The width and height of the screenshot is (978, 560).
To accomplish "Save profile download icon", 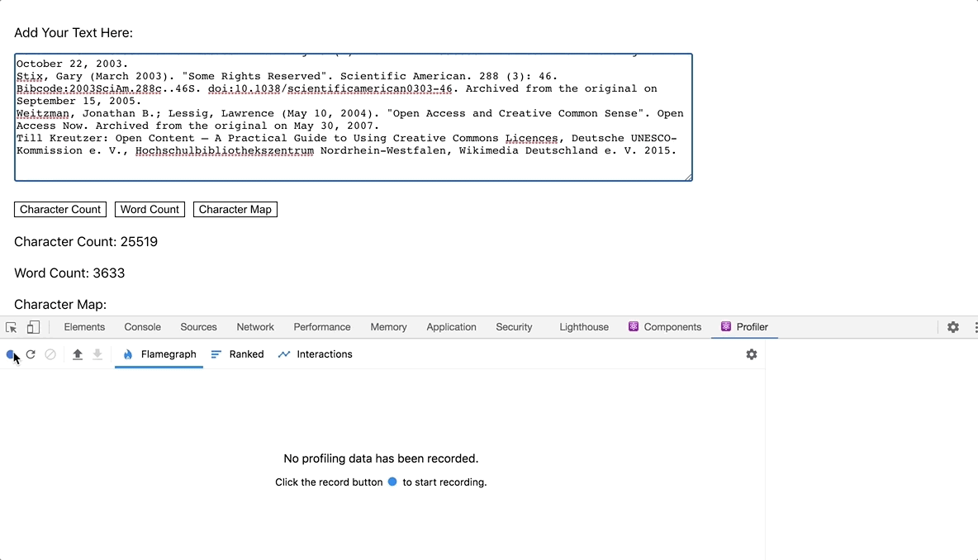I will coord(97,354).
